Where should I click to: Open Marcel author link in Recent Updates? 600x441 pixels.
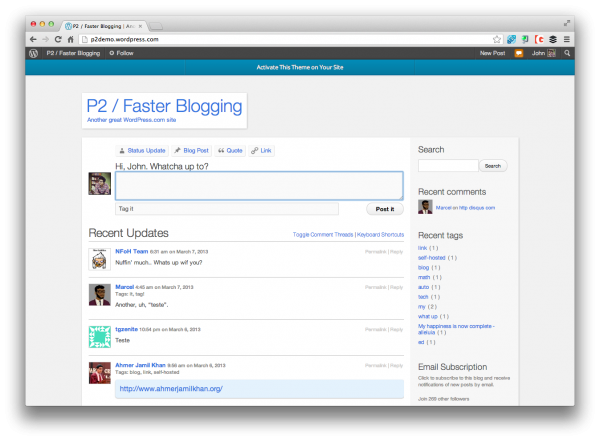pyautogui.click(x=125, y=287)
